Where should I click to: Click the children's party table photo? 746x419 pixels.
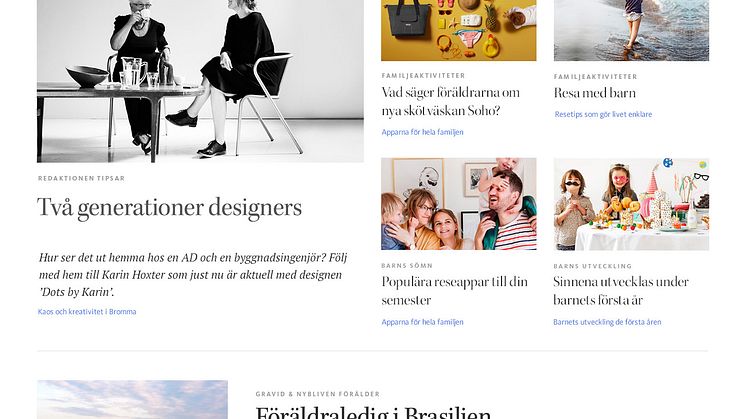pos(631,204)
